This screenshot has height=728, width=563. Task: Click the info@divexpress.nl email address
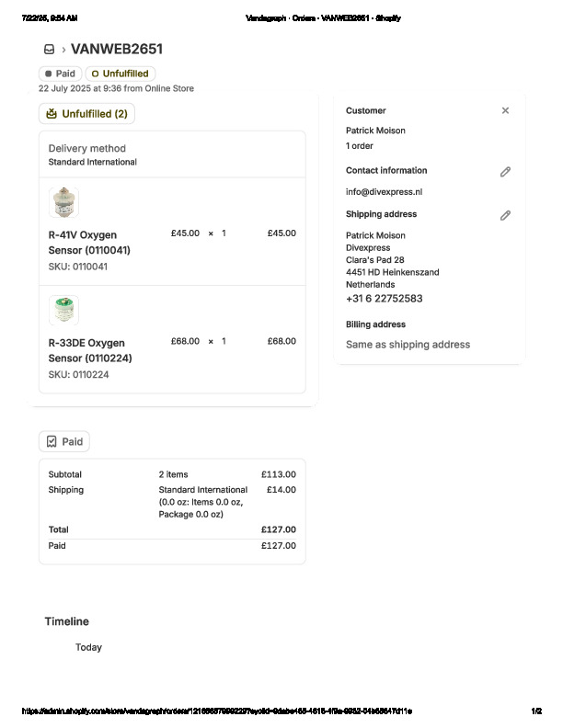click(384, 192)
